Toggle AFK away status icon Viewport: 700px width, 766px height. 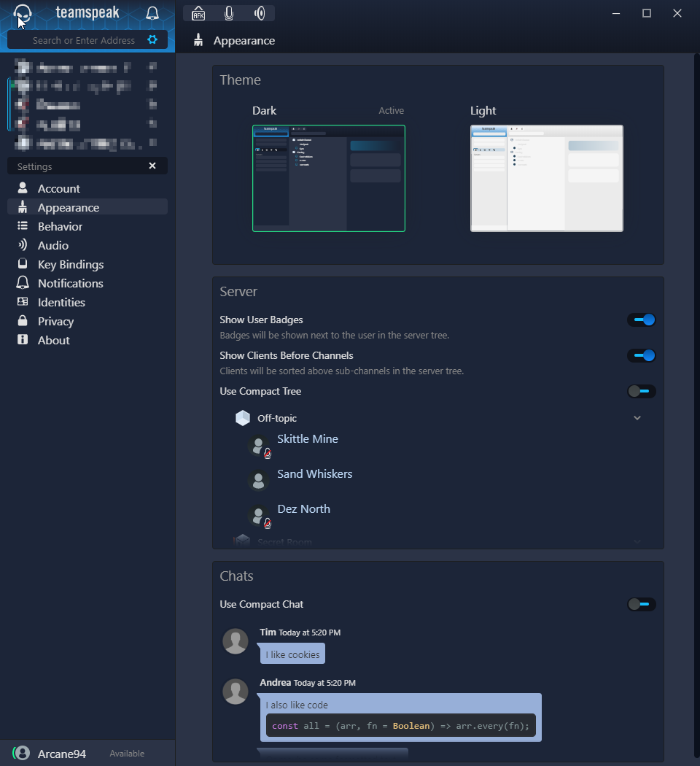coord(198,13)
